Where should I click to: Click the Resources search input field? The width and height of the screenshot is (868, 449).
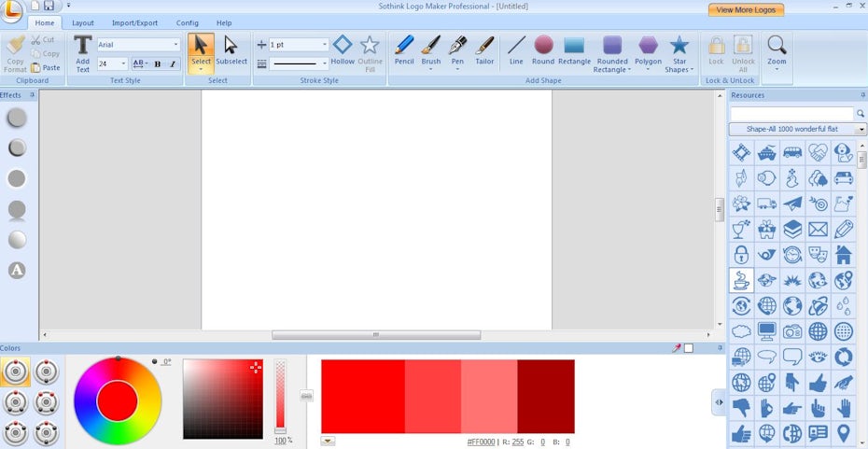click(791, 113)
